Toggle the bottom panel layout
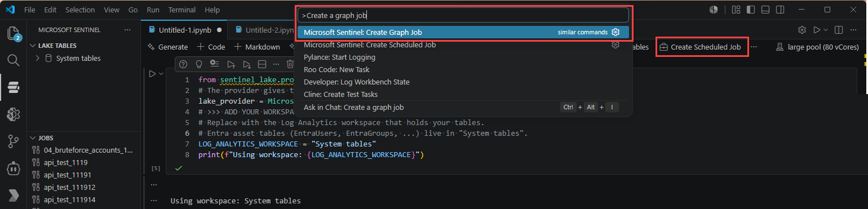This screenshot has height=209, width=868. click(765, 10)
